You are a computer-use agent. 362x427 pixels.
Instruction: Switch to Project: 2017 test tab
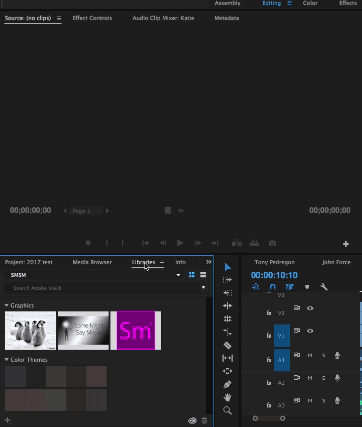tap(29, 262)
